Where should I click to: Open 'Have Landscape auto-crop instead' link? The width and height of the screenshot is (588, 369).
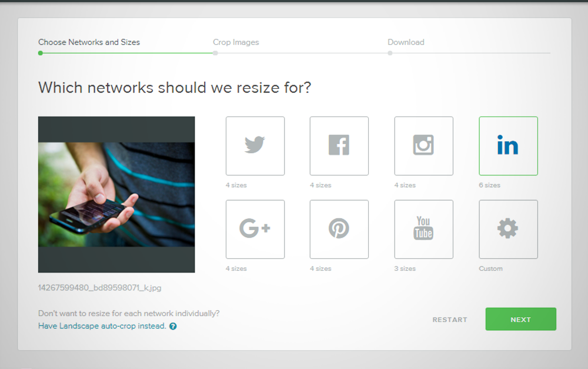click(102, 326)
